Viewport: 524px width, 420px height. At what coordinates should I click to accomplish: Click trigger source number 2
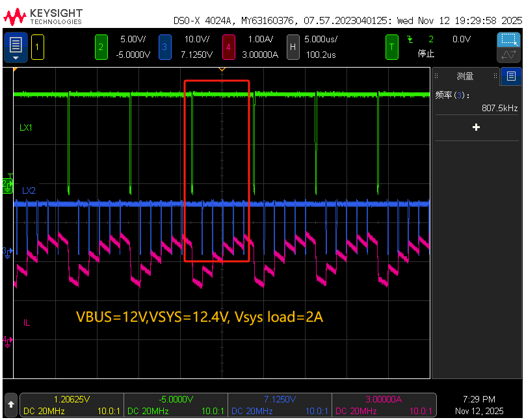click(x=431, y=39)
